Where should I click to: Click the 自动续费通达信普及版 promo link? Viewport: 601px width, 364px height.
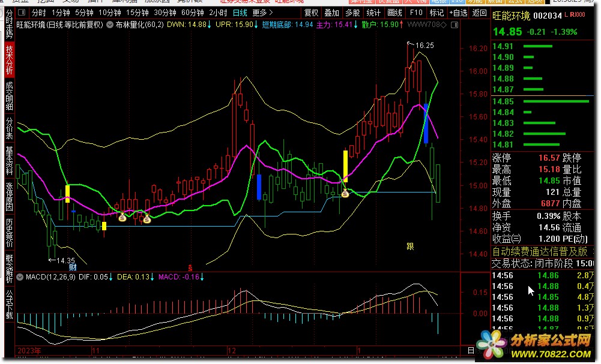pos(540,252)
